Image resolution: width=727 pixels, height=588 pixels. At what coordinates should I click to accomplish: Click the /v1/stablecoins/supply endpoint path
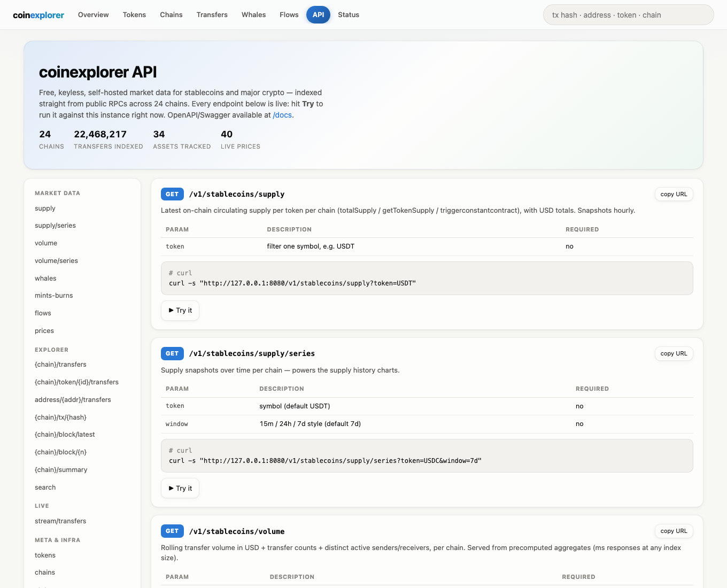[x=237, y=194]
